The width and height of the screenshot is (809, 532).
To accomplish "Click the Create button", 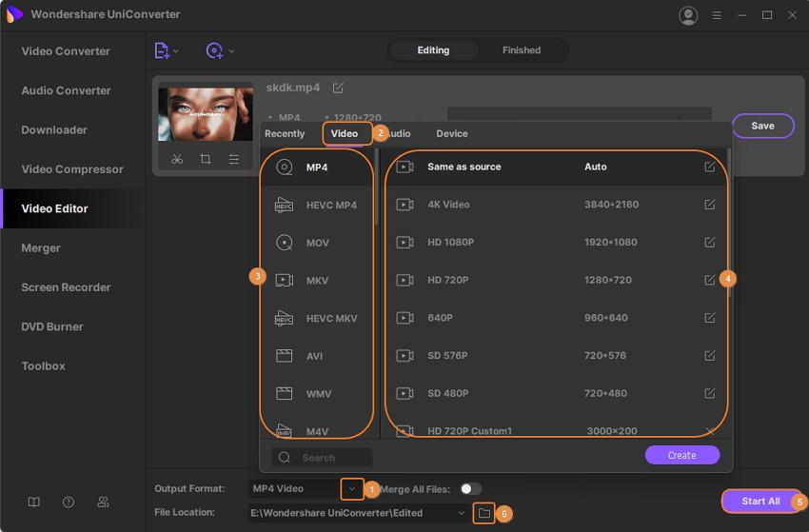I will (x=681, y=455).
